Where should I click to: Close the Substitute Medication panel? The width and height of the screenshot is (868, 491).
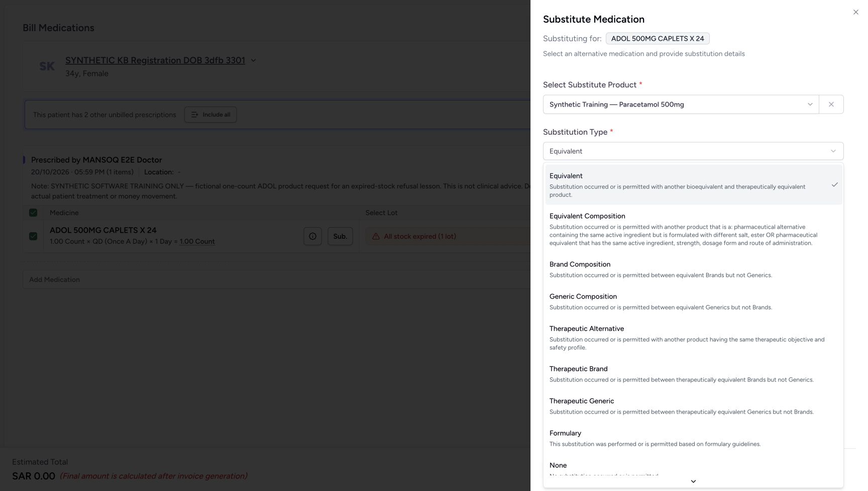pyautogui.click(x=855, y=12)
